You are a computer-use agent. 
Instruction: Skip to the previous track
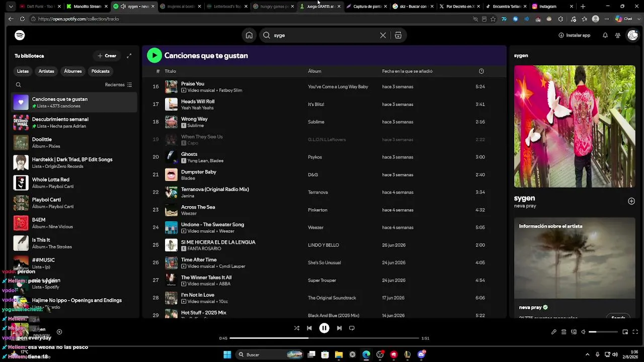(x=309, y=328)
